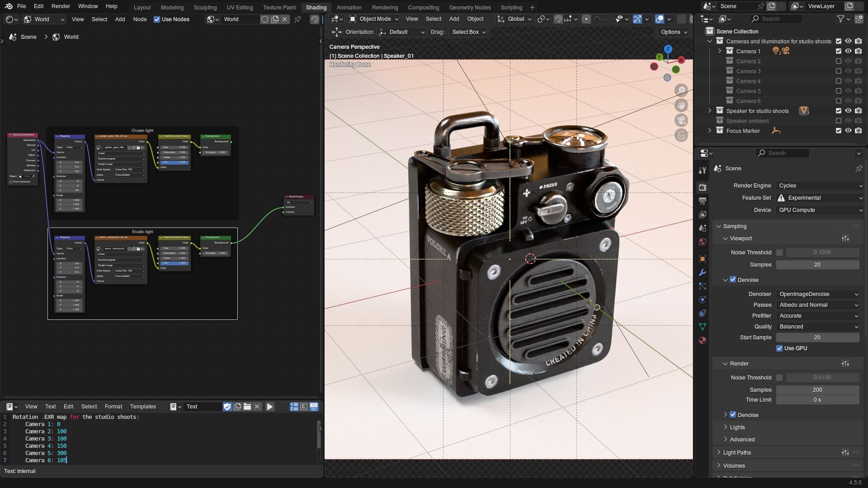Expand the Speaker for studio shoots collection
868x488 pixels.
coord(709,111)
